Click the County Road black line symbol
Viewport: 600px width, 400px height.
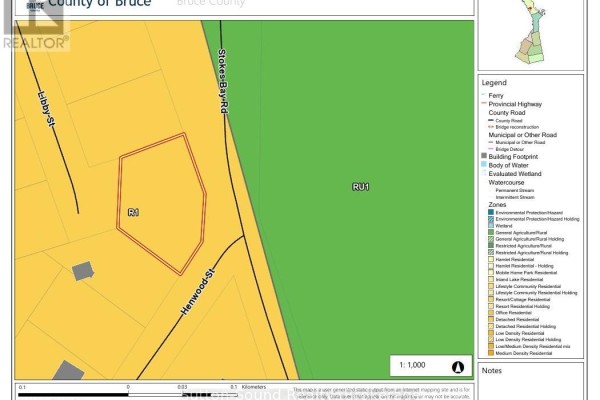pyautogui.click(x=491, y=121)
